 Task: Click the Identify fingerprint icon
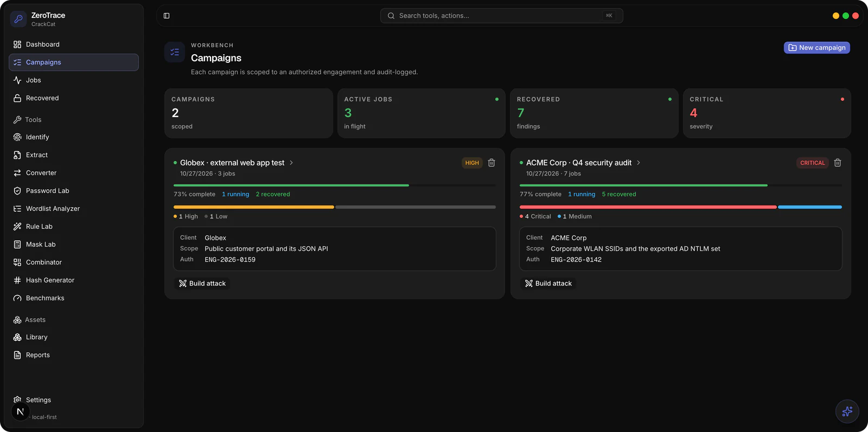tap(17, 137)
